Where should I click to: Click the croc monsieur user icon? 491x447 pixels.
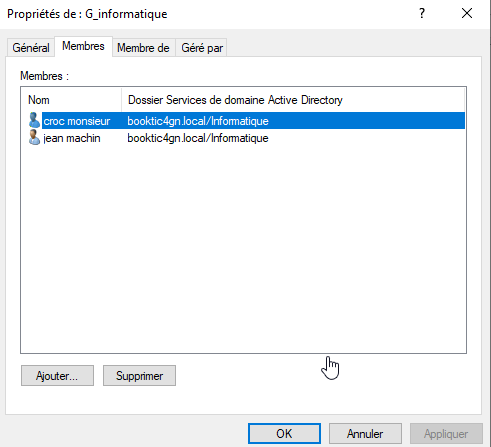[34, 120]
